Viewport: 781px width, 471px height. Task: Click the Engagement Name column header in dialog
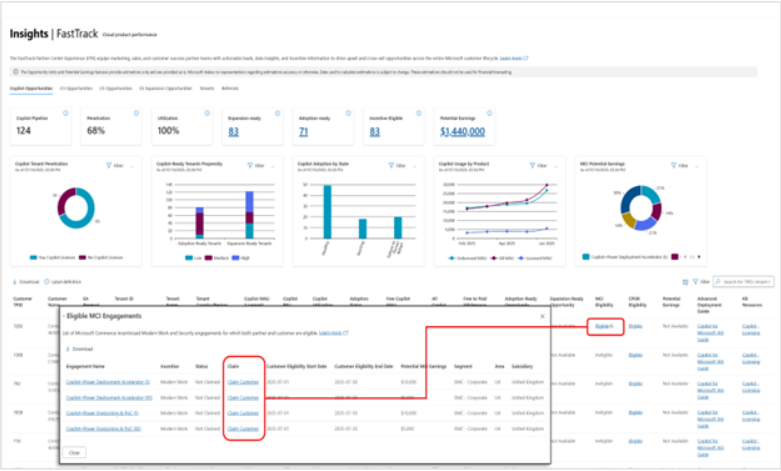point(85,366)
